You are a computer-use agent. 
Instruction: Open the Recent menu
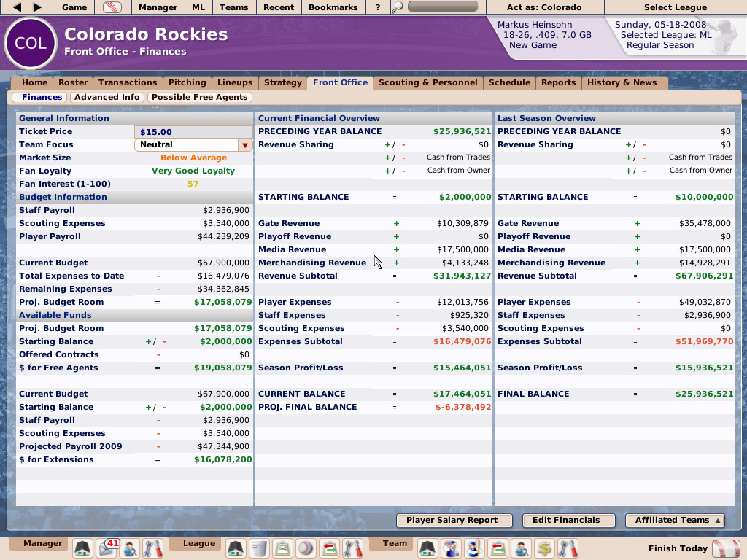click(x=279, y=7)
